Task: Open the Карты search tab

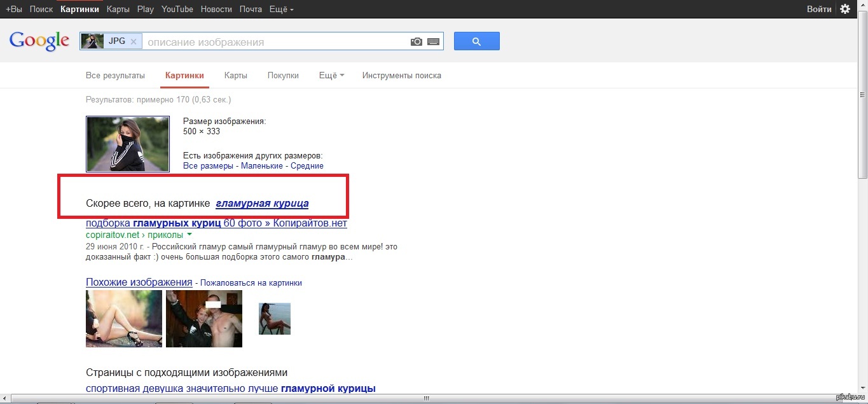Action: pos(235,75)
